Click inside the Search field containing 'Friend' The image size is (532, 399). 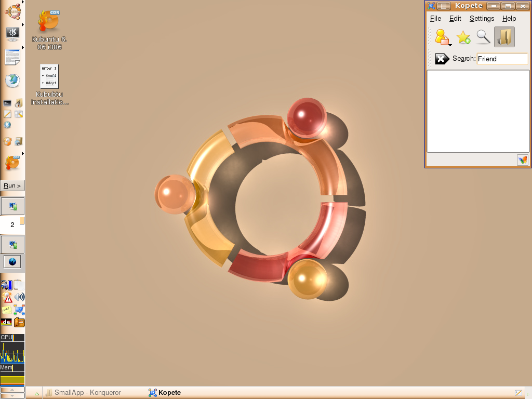click(x=501, y=59)
